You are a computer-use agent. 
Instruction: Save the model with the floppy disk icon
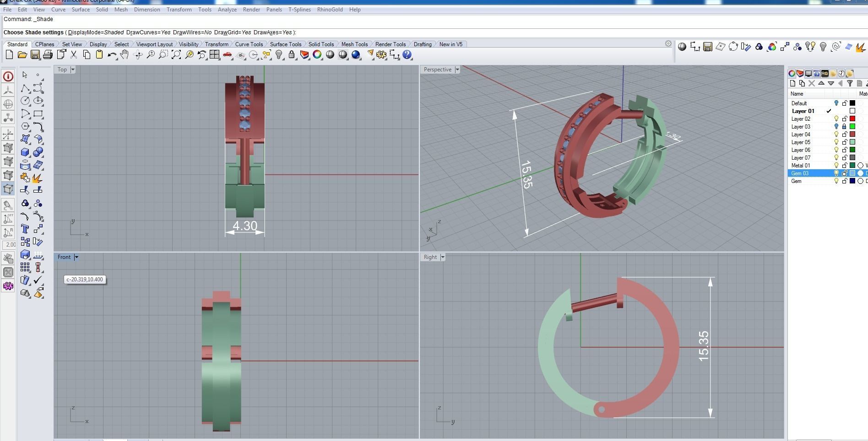coord(35,55)
